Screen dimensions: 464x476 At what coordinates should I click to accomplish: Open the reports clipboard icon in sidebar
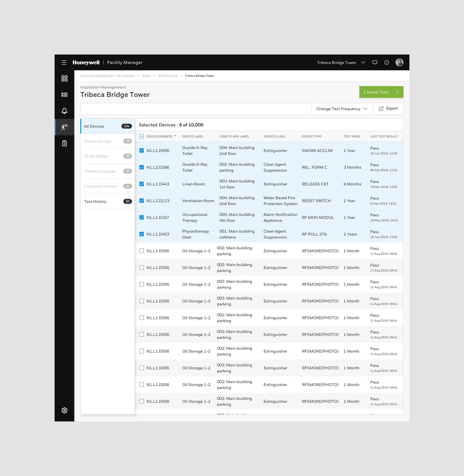tap(64, 143)
